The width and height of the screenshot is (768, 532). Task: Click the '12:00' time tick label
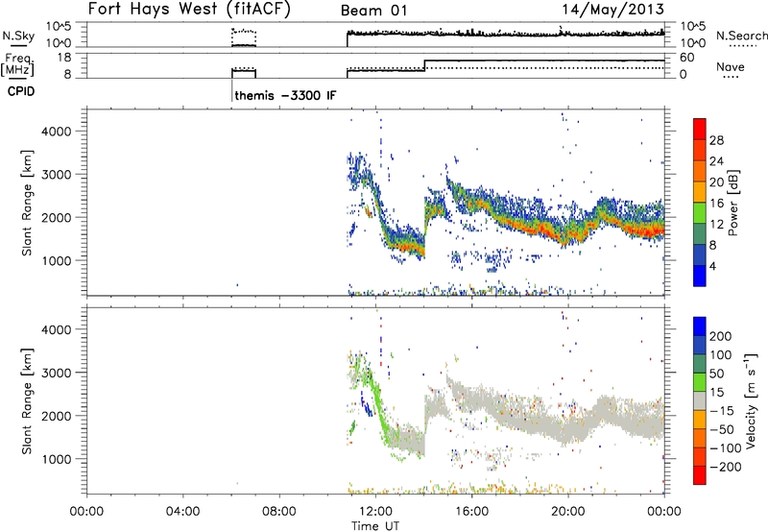[x=375, y=512]
